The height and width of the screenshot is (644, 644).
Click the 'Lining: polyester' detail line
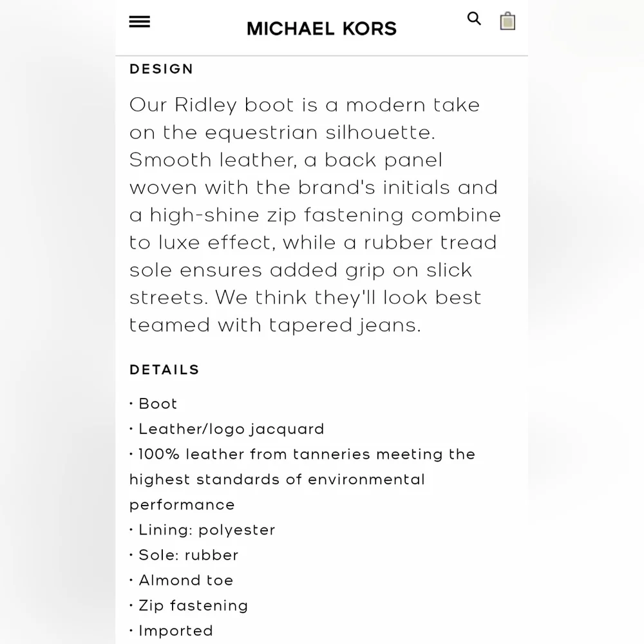(x=202, y=530)
